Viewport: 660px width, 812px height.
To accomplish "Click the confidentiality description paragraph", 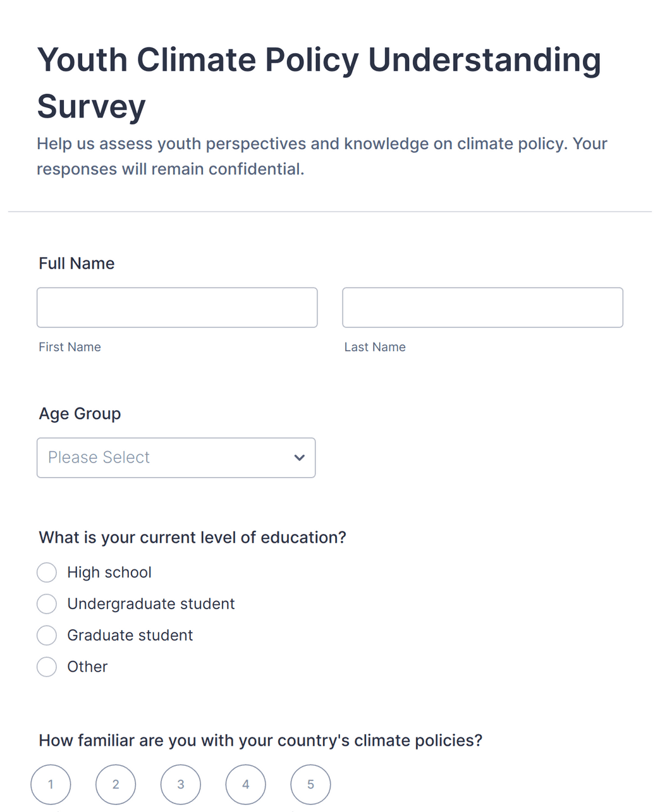I will (322, 156).
